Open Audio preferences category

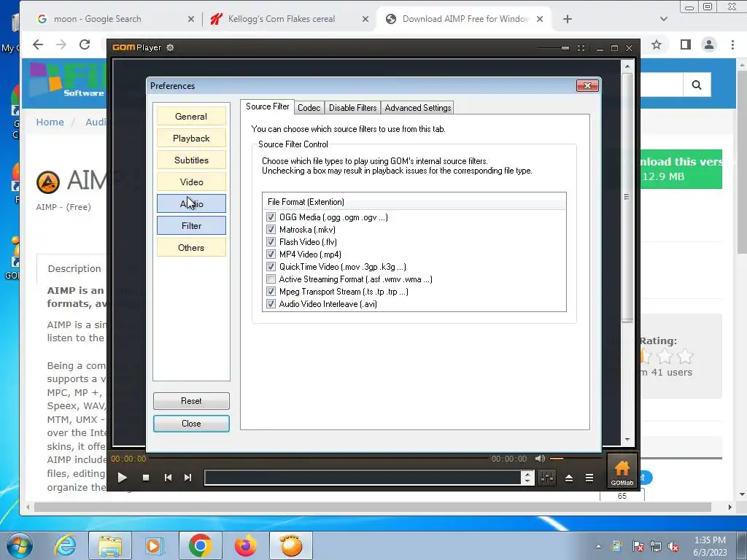pyautogui.click(x=191, y=204)
